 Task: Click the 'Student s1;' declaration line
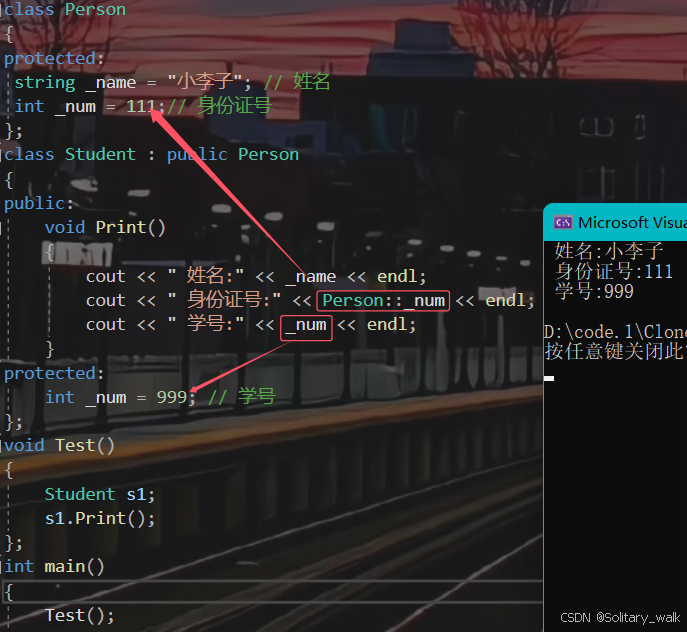point(100,494)
